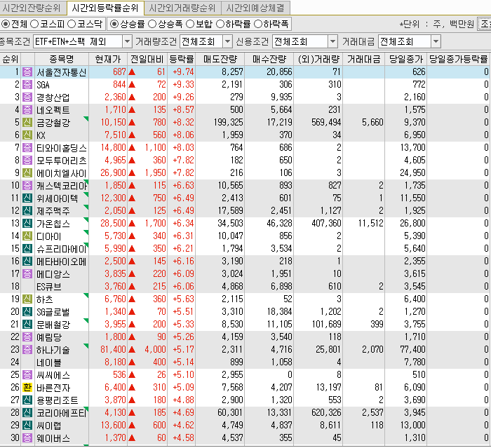Expand the 신용조건 dropdown arrow
The image size is (491, 448).
click(x=332, y=41)
